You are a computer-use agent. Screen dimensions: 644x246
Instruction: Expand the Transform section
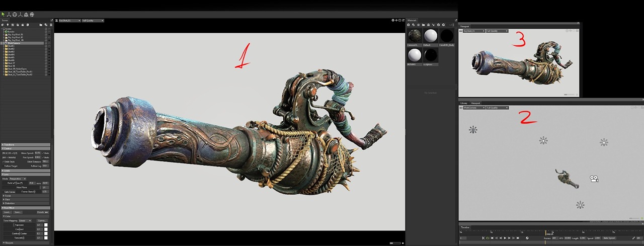[25, 144]
